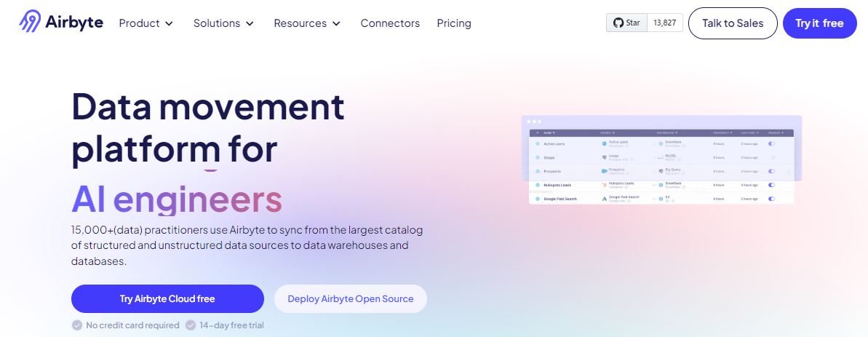The width and height of the screenshot is (868, 337).
Task: Disable the Hubspots Leads connection switch
Action: (772, 185)
